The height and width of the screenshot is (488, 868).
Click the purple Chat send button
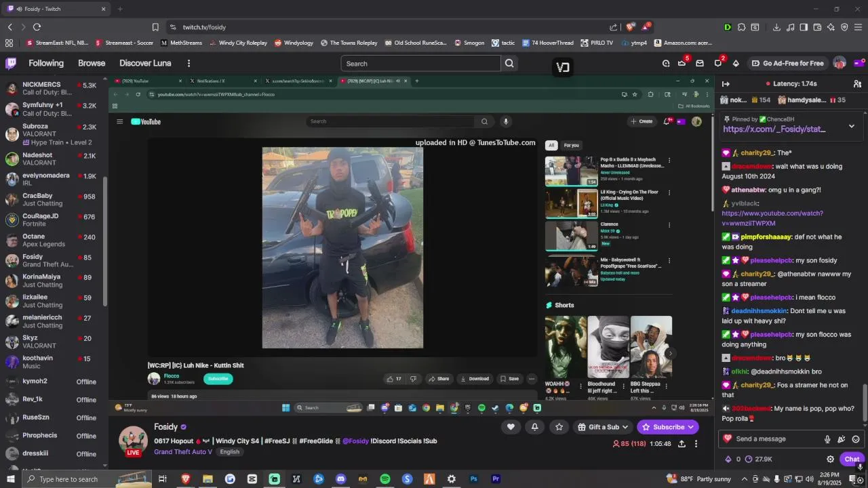[852, 459]
